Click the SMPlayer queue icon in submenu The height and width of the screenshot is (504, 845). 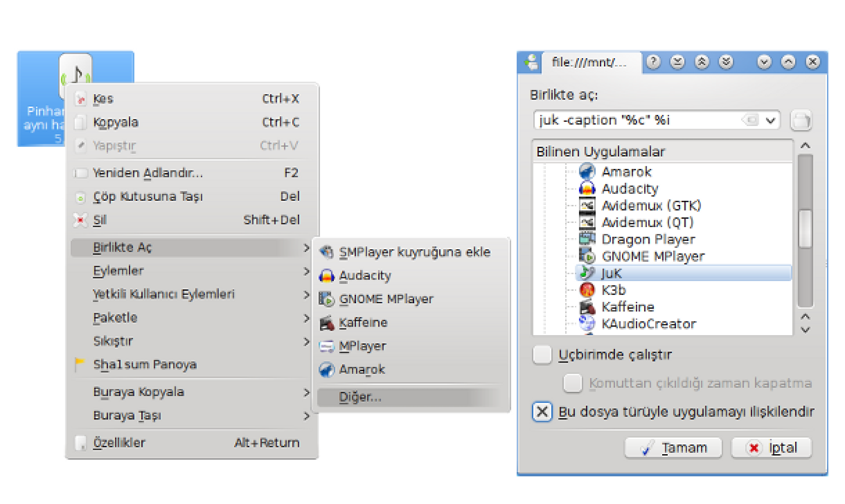point(326,252)
